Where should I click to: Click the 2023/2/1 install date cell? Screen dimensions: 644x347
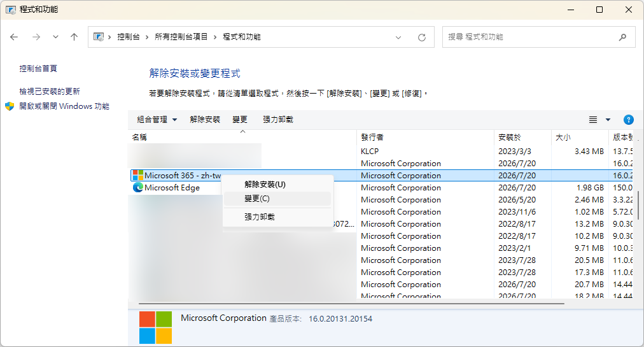click(515, 248)
